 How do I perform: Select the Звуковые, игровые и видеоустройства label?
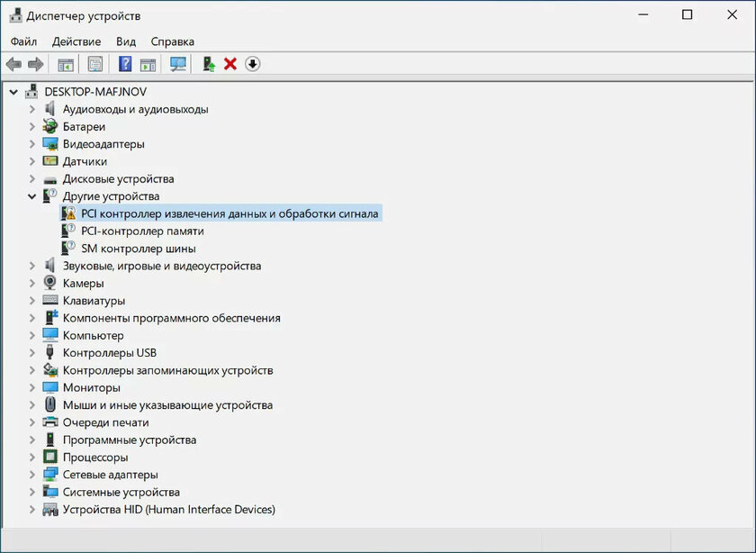pyautogui.click(x=162, y=266)
